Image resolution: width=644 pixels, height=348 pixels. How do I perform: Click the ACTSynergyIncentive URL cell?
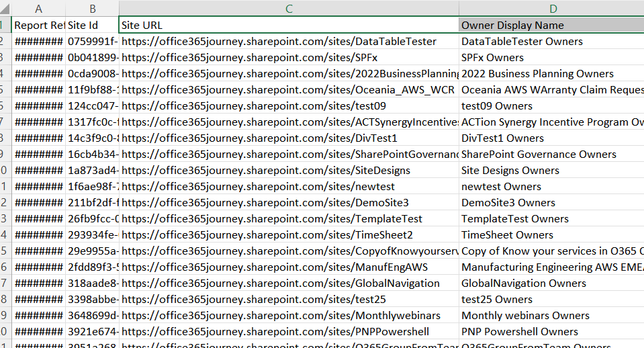289,122
